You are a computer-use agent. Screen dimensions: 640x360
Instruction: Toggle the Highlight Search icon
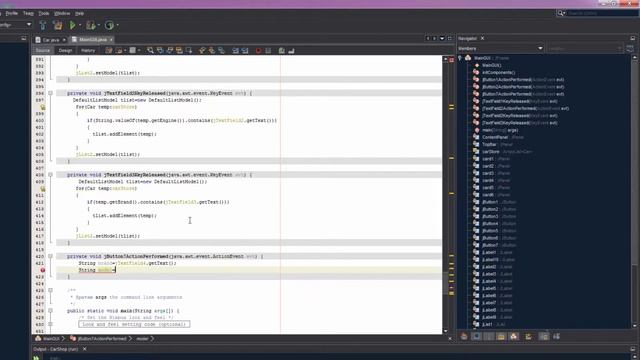(179, 50)
